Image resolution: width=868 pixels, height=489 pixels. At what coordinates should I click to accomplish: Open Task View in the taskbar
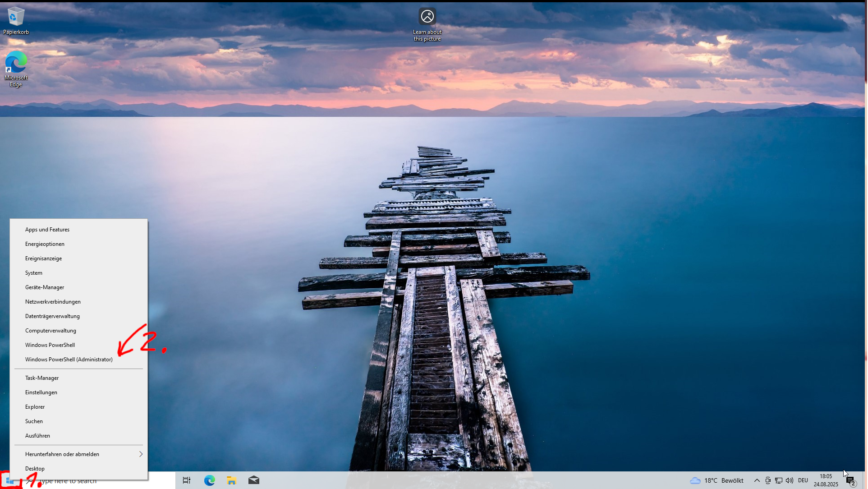tap(187, 480)
